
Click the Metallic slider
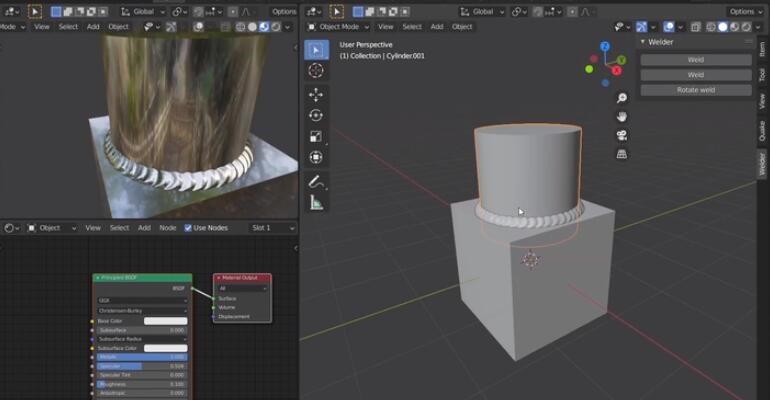(142, 357)
